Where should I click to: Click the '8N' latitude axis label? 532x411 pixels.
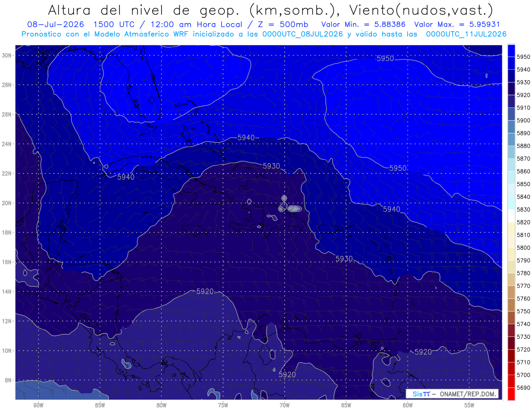tap(8, 380)
